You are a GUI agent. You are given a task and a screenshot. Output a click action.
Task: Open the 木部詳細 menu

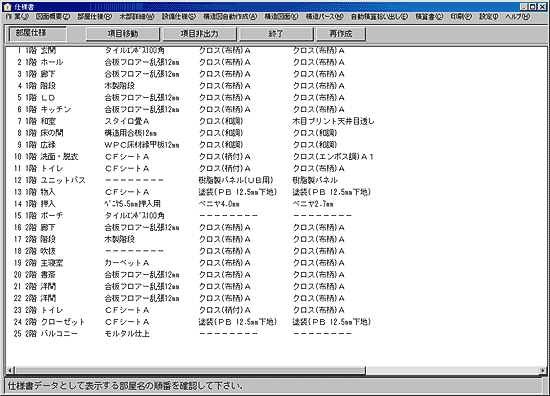(x=137, y=16)
